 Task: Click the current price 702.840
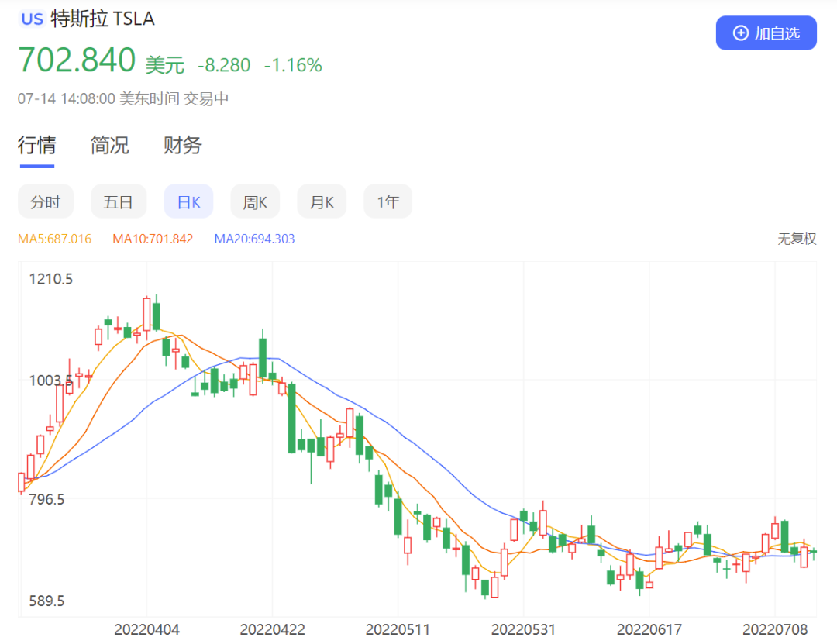click(77, 60)
